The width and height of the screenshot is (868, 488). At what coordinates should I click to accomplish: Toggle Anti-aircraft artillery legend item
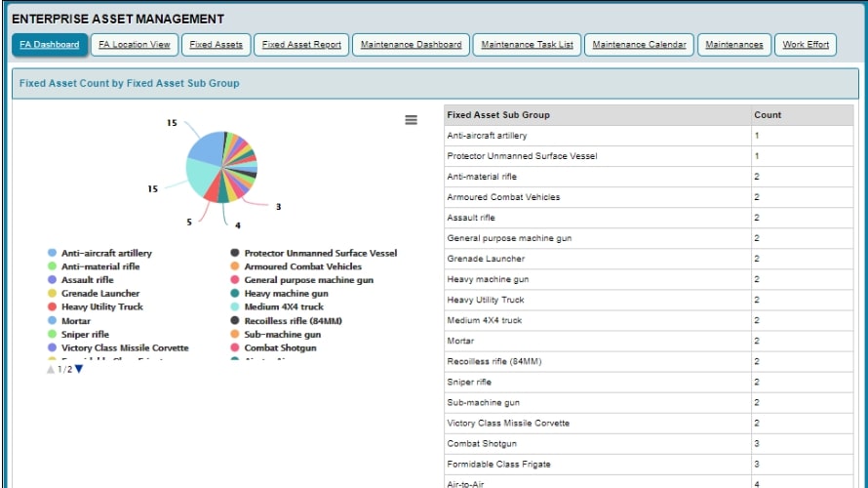click(x=106, y=253)
